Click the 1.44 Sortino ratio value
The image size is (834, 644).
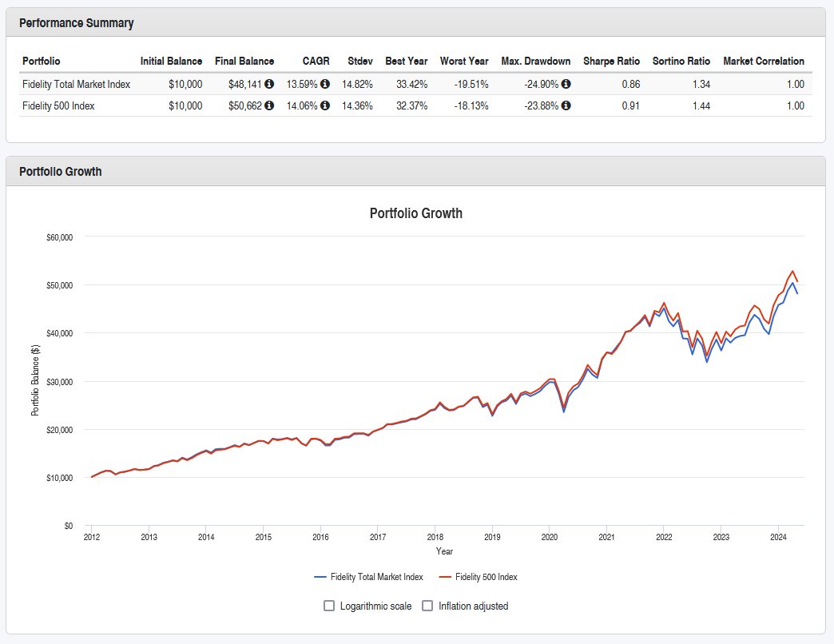(701, 105)
